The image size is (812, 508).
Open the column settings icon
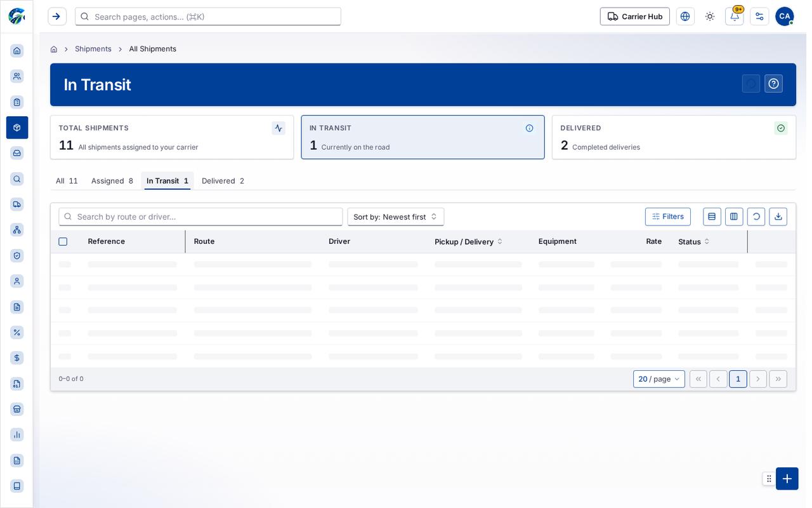tap(734, 217)
